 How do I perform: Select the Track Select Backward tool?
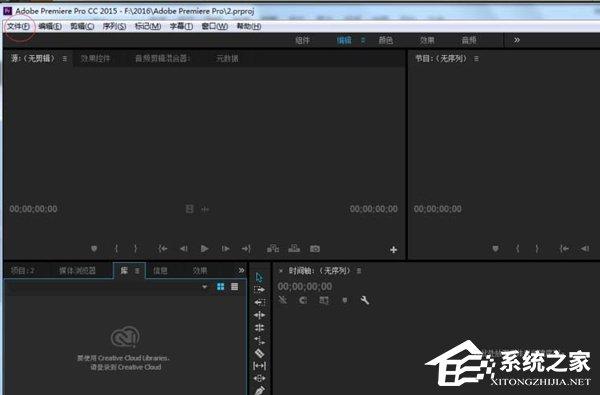[x=259, y=302]
